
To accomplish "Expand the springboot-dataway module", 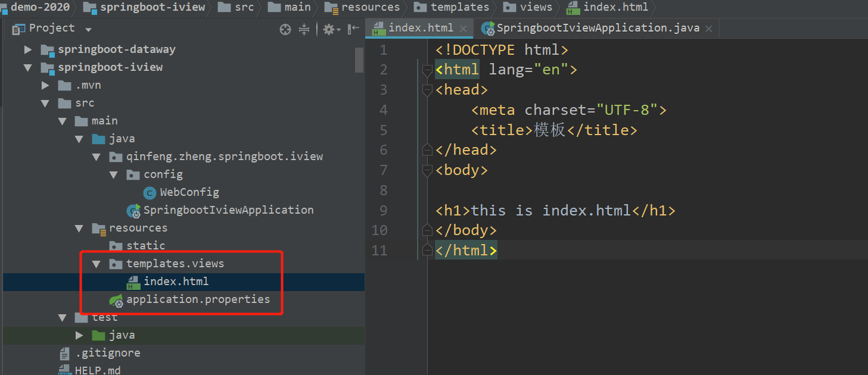I will pos(27,49).
